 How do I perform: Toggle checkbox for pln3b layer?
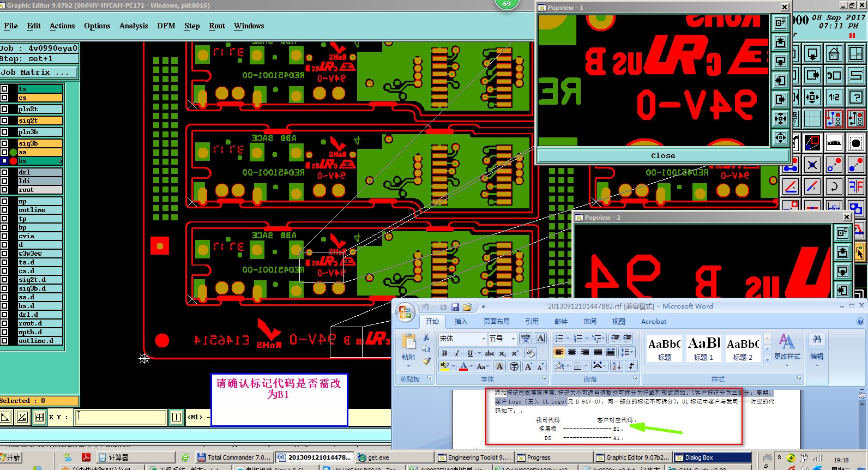click(4, 132)
